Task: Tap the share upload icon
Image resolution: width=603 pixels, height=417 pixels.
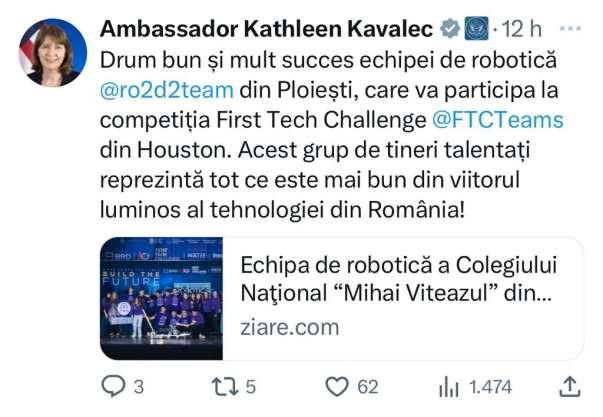Action: pyautogui.click(x=570, y=386)
